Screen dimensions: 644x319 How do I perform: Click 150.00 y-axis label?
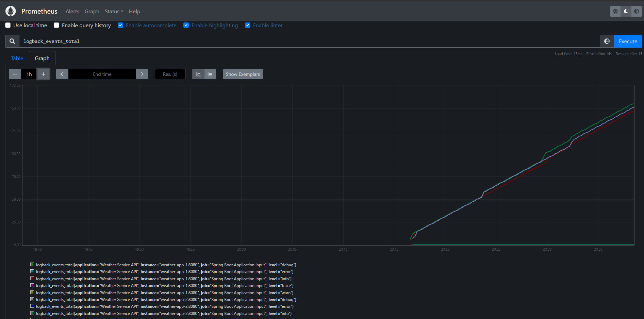[15, 108]
